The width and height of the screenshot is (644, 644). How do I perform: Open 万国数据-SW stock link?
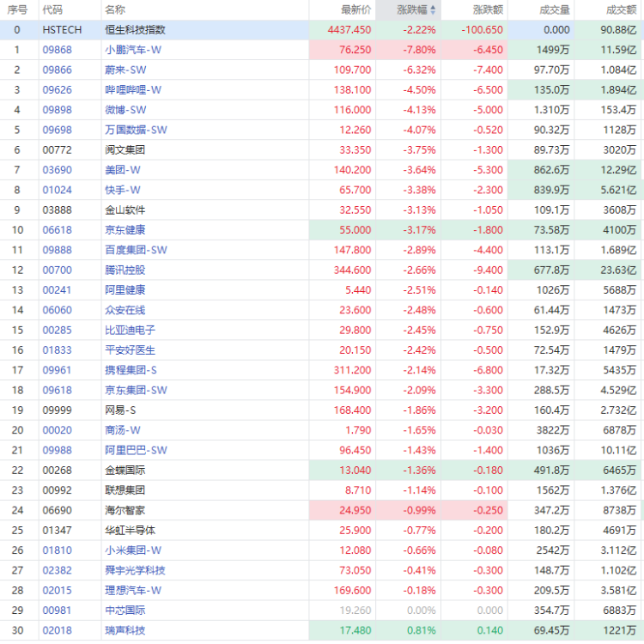tap(136, 131)
